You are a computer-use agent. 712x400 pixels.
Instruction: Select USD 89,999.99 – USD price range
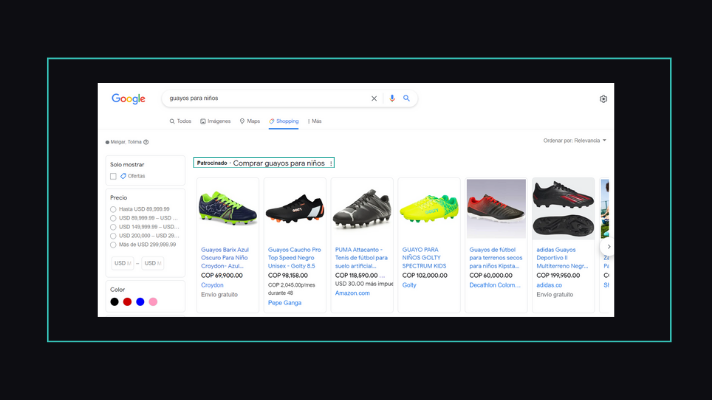click(x=113, y=218)
